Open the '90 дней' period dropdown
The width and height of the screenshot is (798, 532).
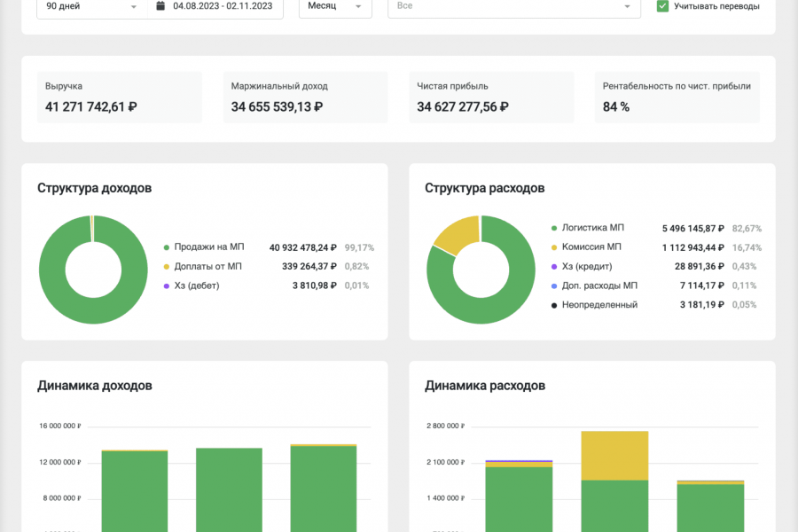click(92, 7)
